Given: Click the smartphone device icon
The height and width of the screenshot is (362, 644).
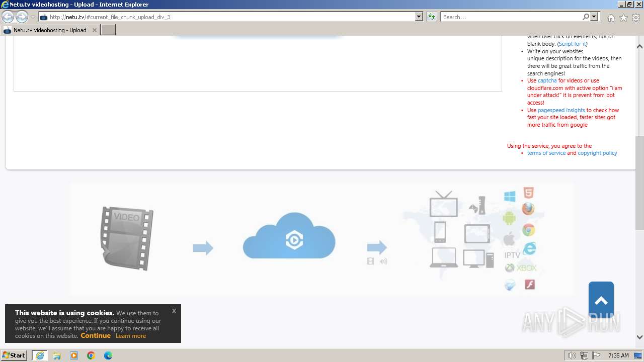Looking at the screenshot, I should [x=440, y=232].
